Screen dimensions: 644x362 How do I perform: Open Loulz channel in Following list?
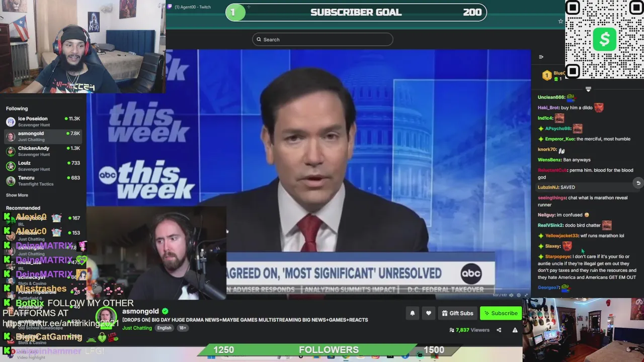43,166
